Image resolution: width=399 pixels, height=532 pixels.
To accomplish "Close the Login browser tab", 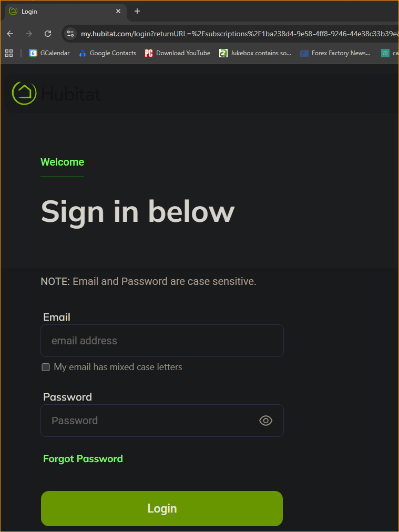I will click(118, 11).
